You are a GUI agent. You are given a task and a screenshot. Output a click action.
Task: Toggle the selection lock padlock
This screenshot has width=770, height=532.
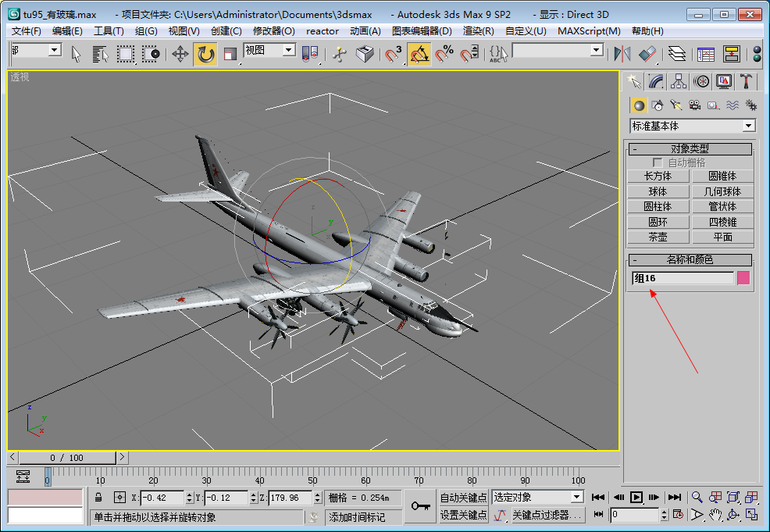coord(98,497)
